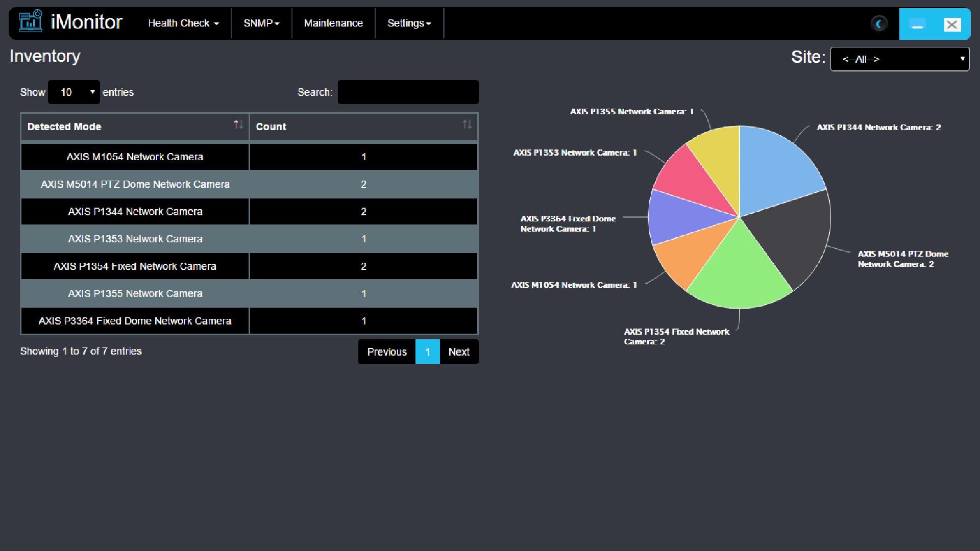Click the Inventory page heading

[x=45, y=56]
